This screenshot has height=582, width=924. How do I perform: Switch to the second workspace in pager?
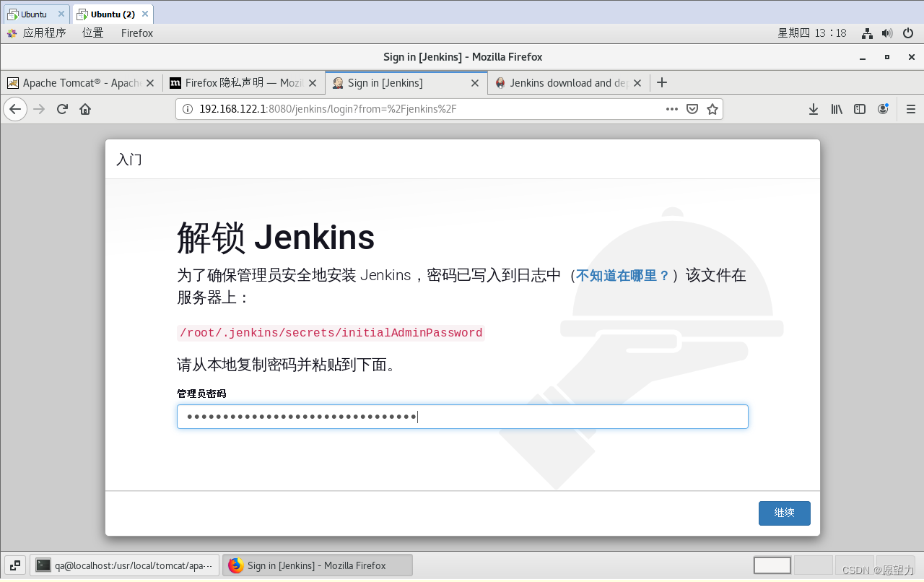point(813,565)
